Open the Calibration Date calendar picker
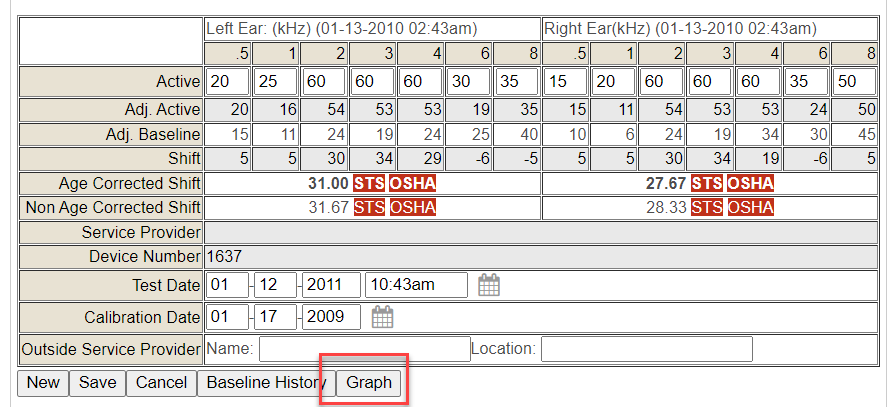 point(382,317)
